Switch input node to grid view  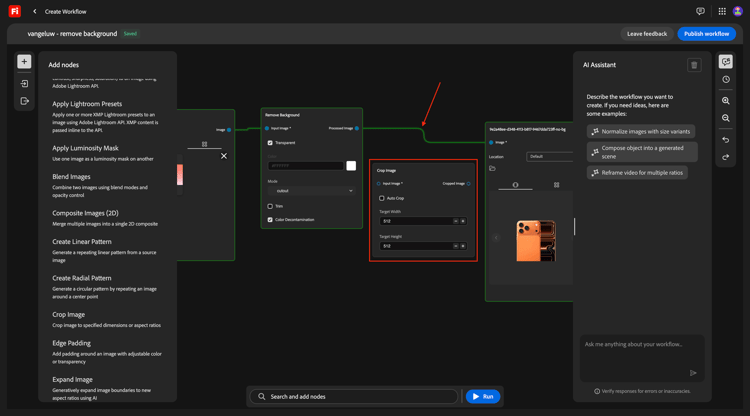204,144
